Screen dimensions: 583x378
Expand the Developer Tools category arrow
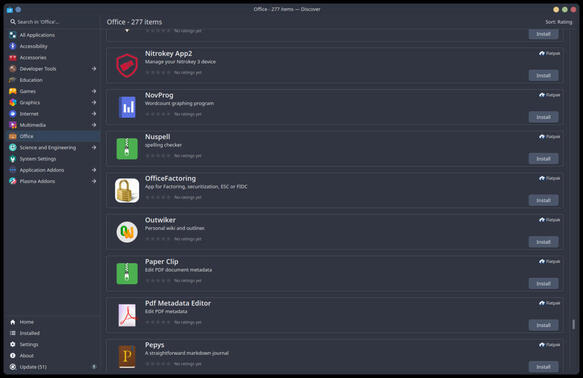(94, 69)
